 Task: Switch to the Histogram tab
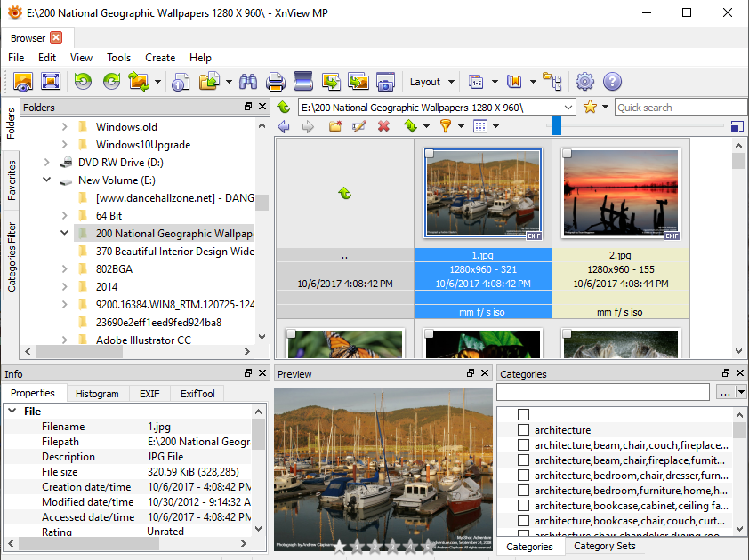click(97, 394)
